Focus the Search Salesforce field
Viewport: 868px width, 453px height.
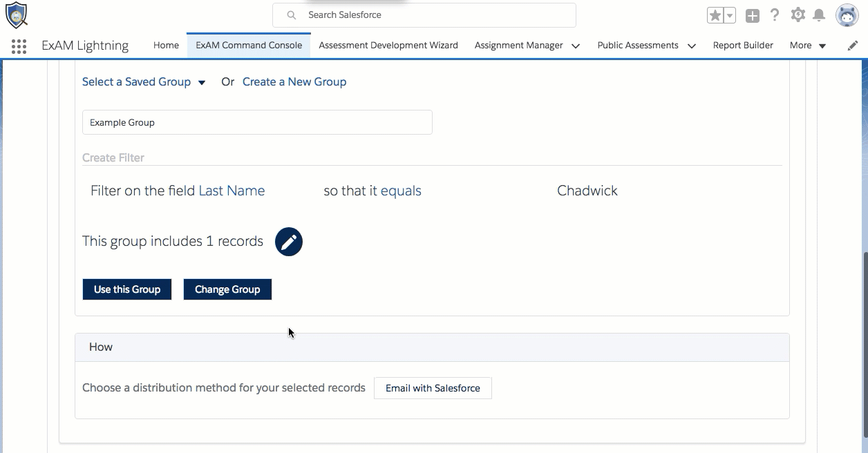[424, 15]
